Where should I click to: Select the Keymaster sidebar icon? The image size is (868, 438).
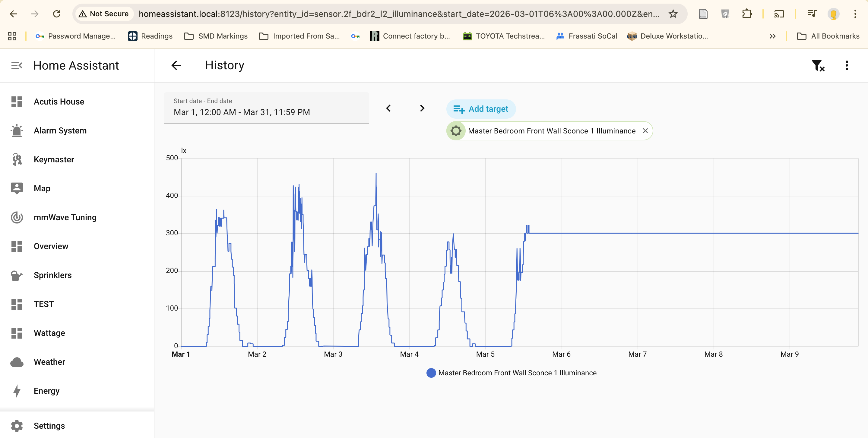pos(17,160)
